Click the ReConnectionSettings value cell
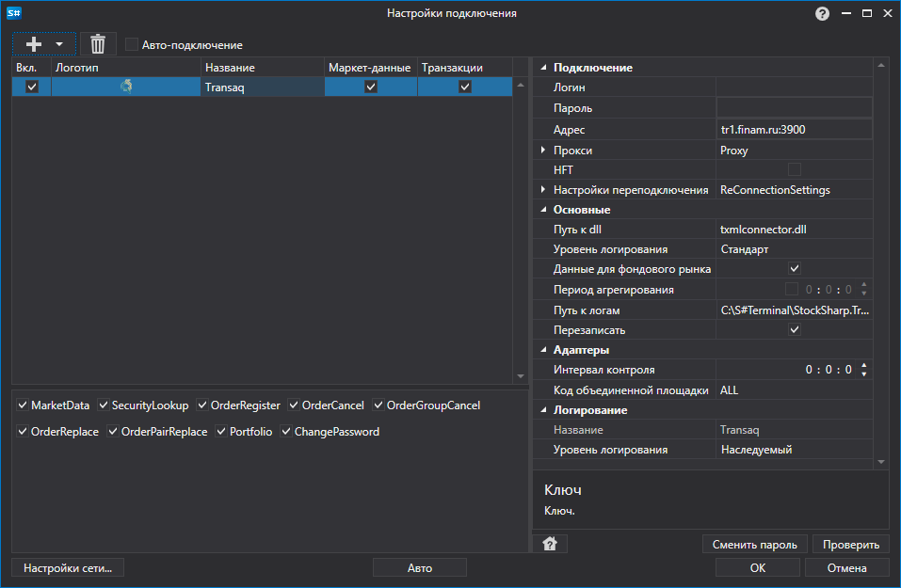901x588 pixels. click(794, 190)
